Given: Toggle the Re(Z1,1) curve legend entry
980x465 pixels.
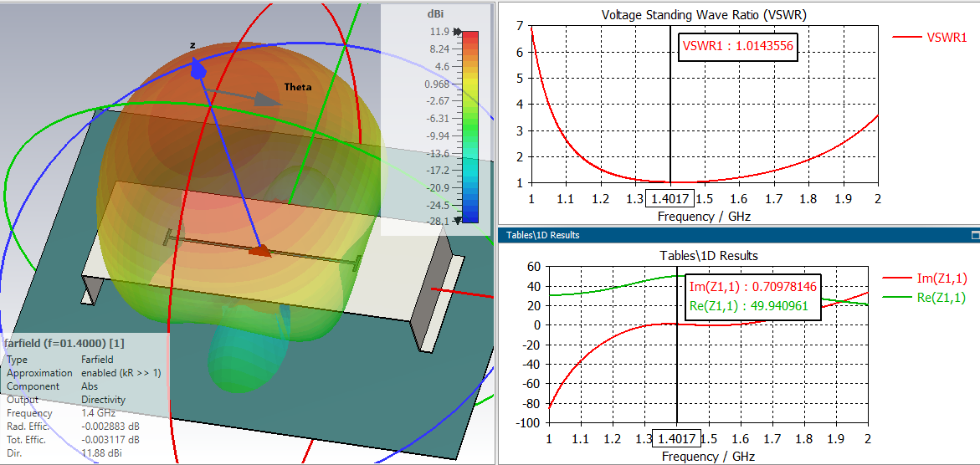Looking at the screenshot, I should tap(924, 298).
